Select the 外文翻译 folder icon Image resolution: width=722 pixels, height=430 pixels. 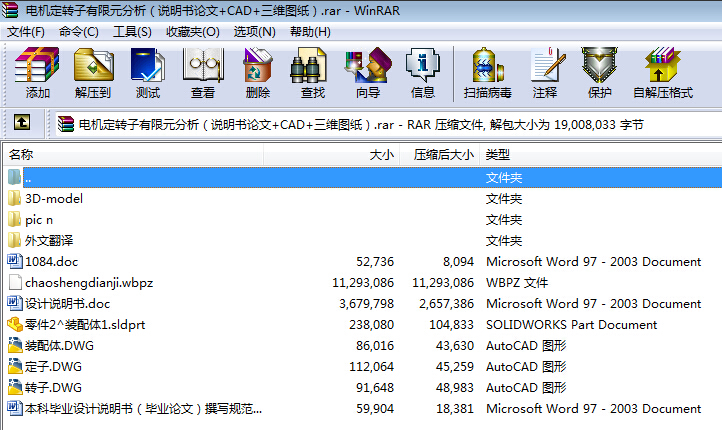[14, 240]
